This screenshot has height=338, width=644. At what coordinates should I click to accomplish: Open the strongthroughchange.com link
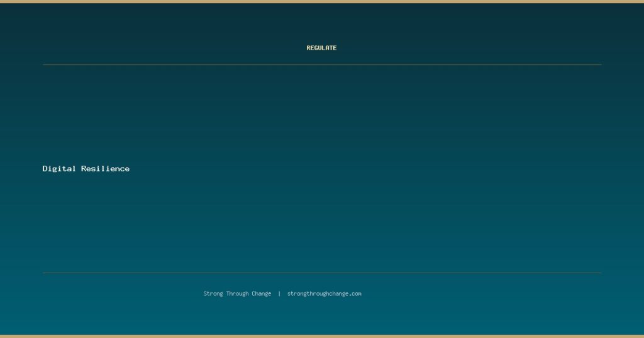(x=324, y=293)
